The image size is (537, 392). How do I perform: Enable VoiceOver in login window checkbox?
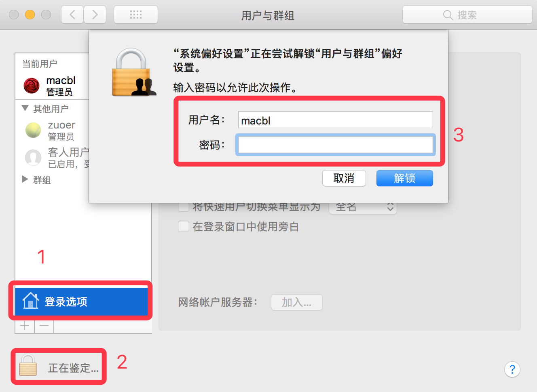184,226
